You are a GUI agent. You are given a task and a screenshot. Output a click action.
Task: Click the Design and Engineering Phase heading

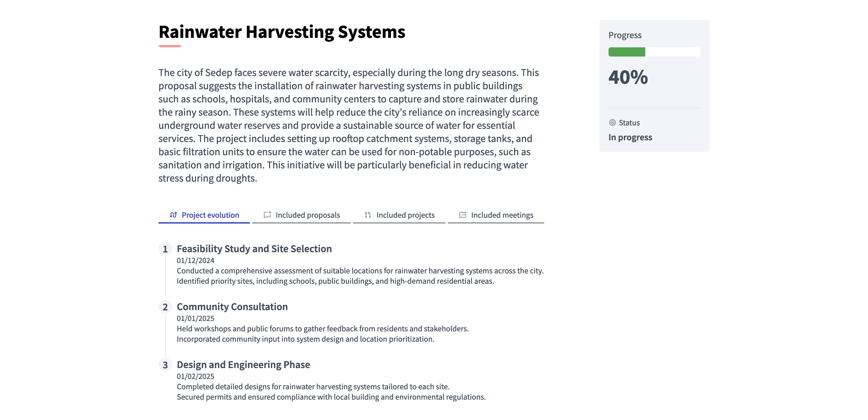click(244, 365)
